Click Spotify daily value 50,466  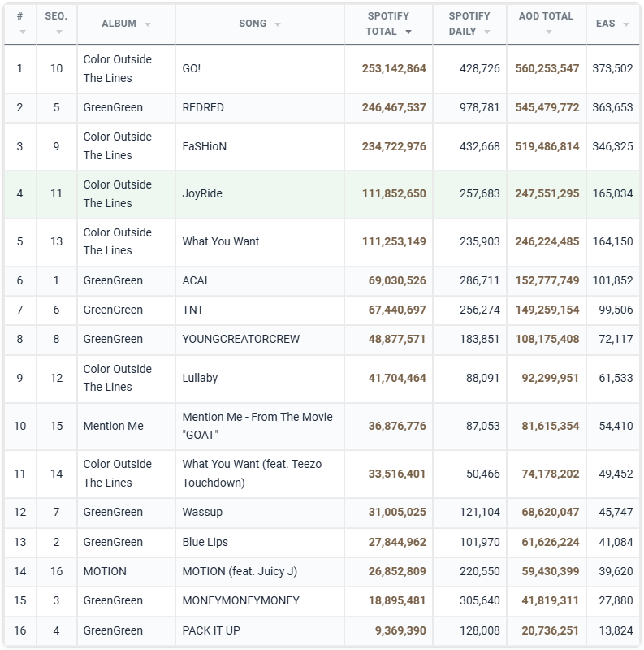(482, 474)
